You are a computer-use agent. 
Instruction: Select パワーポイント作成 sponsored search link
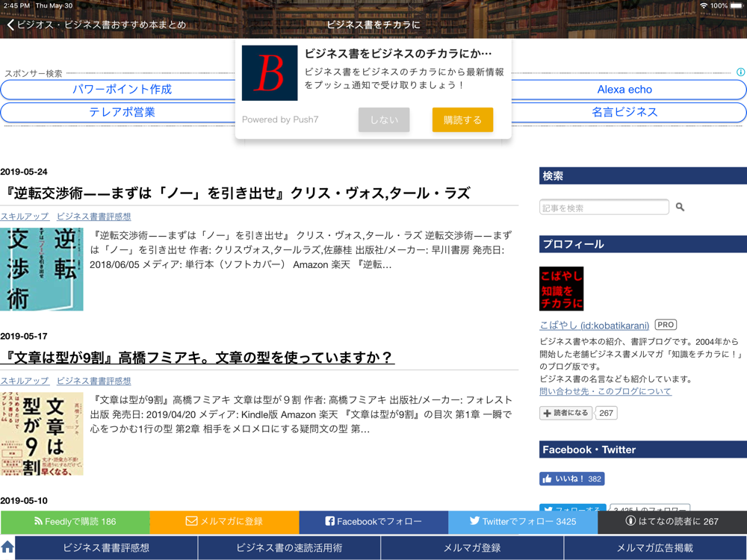tap(122, 90)
